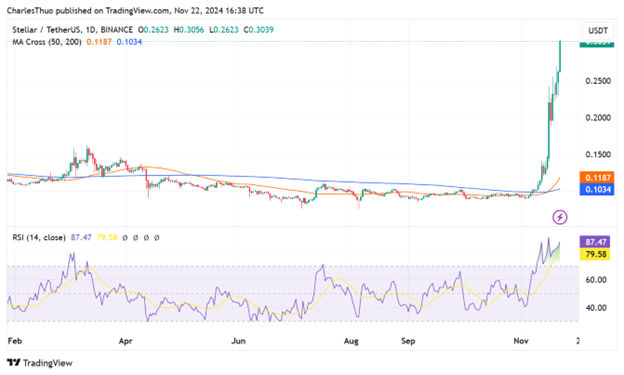624x375 pixels.
Task: Click the Jun date label
Action: [238, 341]
